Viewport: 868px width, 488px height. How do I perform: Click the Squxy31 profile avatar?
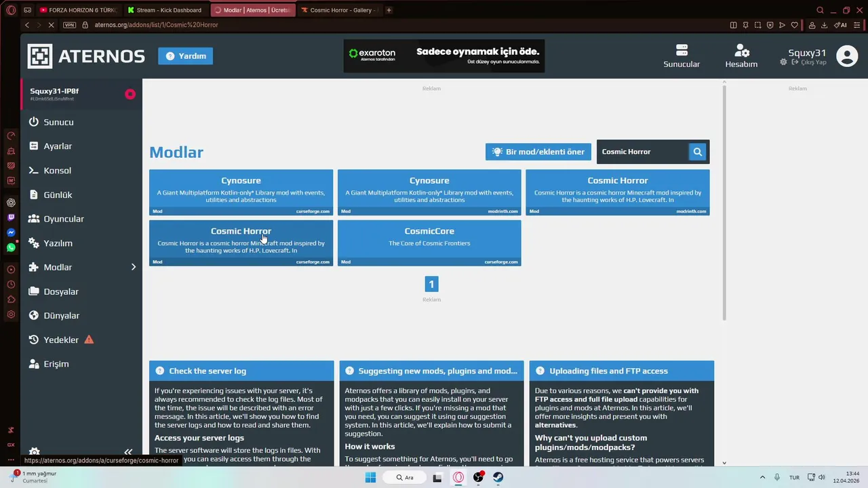point(847,56)
